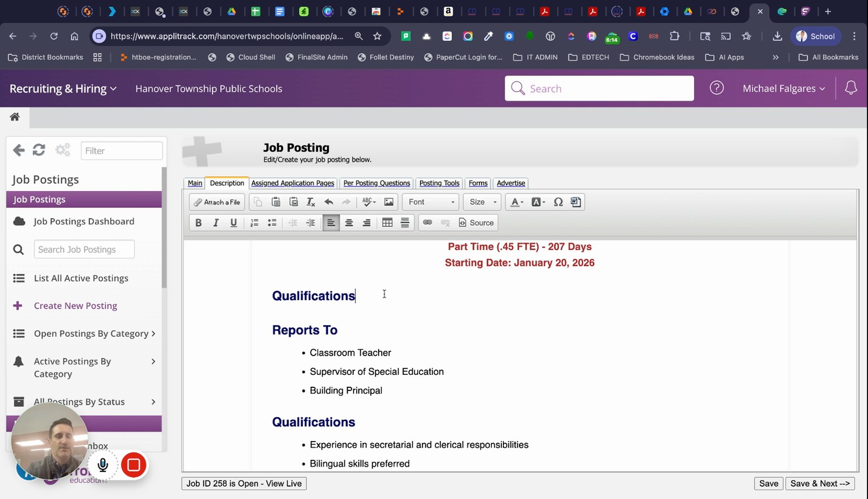Undo the last edit in editor
This screenshot has width=868, height=499.
pos(328,202)
